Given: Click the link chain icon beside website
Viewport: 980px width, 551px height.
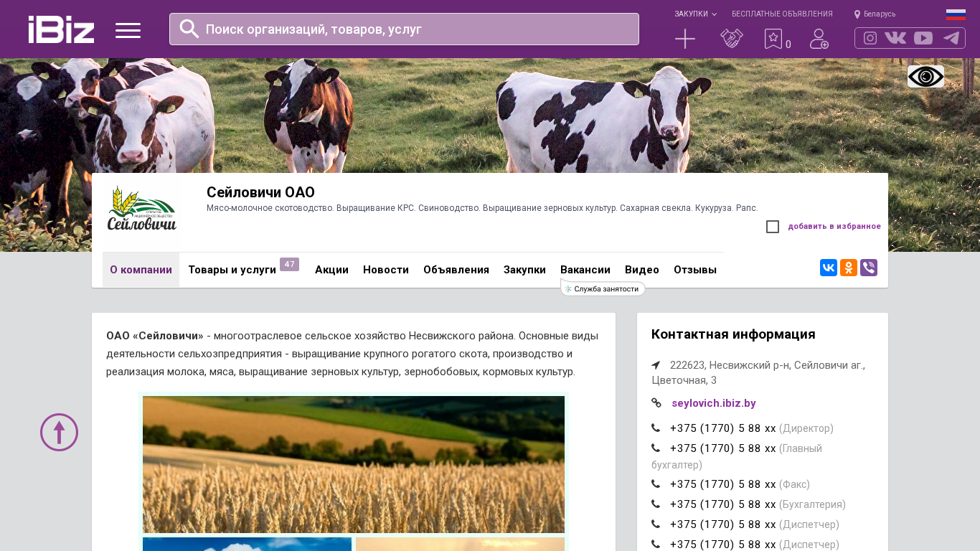Looking at the screenshot, I should click(656, 402).
